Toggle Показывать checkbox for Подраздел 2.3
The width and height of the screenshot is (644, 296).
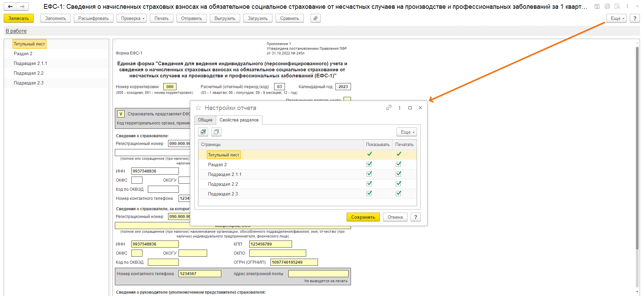coord(369,193)
